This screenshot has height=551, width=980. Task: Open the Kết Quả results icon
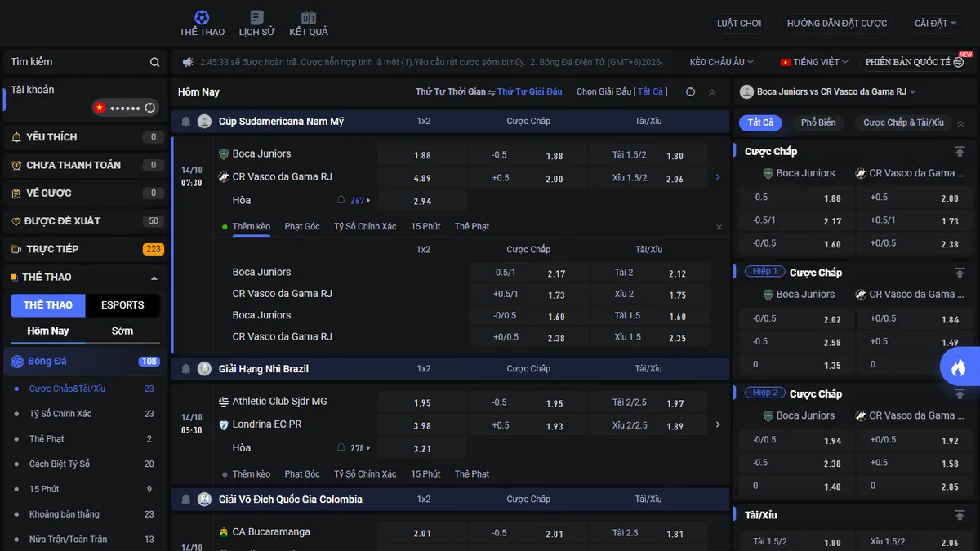(x=309, y=17)
